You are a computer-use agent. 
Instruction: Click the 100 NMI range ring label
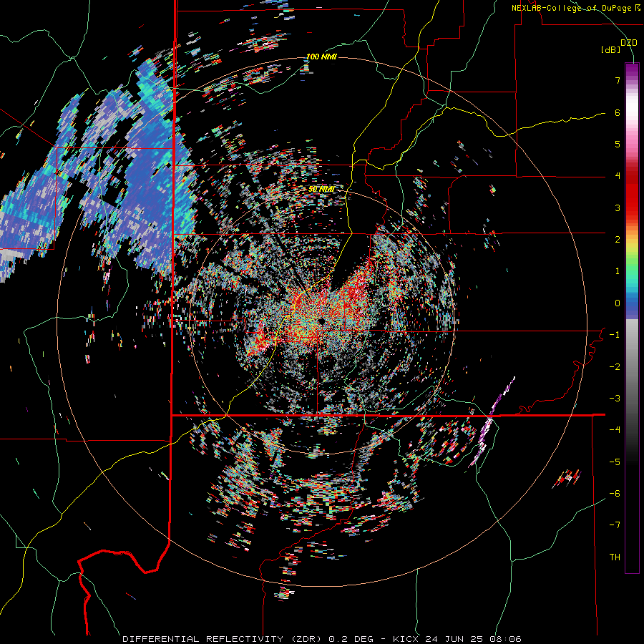coord(321,57)
